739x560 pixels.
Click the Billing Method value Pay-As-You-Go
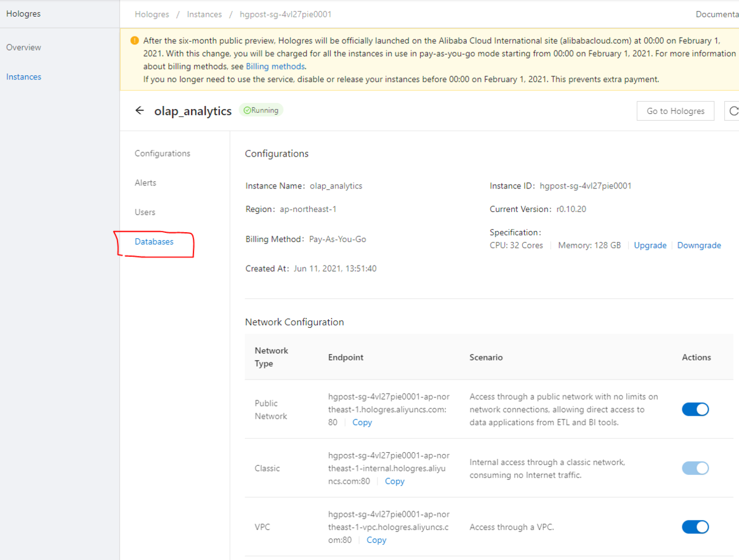pos(337,239)
